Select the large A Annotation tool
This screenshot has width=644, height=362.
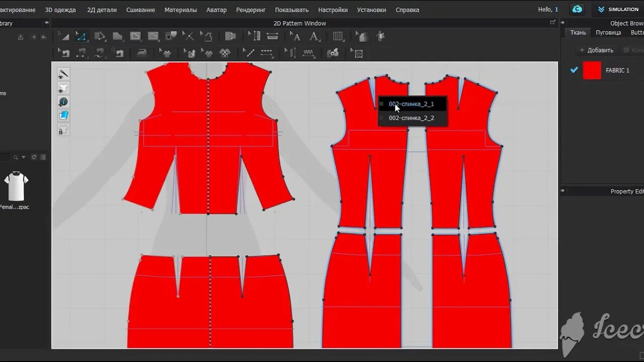click(x=314, y=36)
